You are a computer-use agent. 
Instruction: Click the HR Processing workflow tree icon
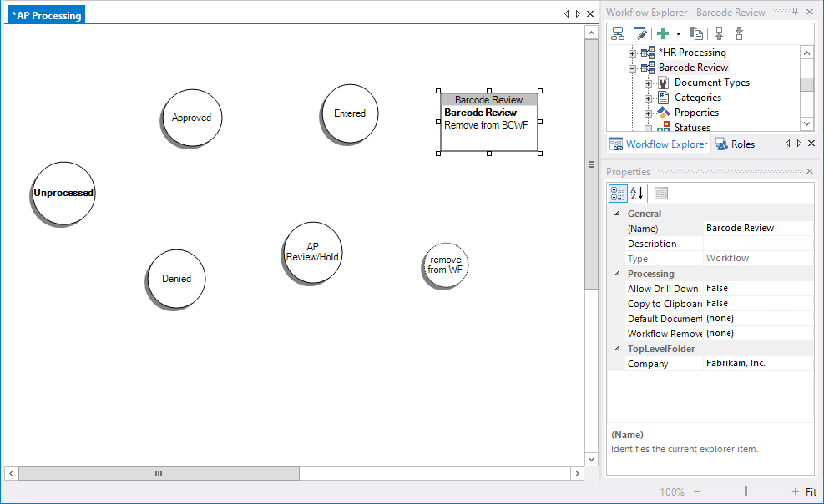click(648, 53)
